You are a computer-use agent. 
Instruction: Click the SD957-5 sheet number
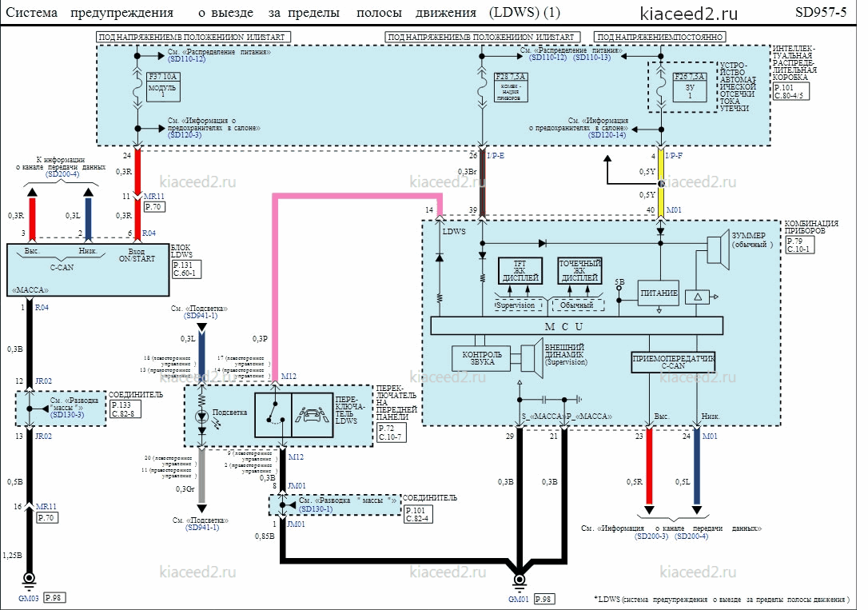pyautogui.click(x=821, y=12)
